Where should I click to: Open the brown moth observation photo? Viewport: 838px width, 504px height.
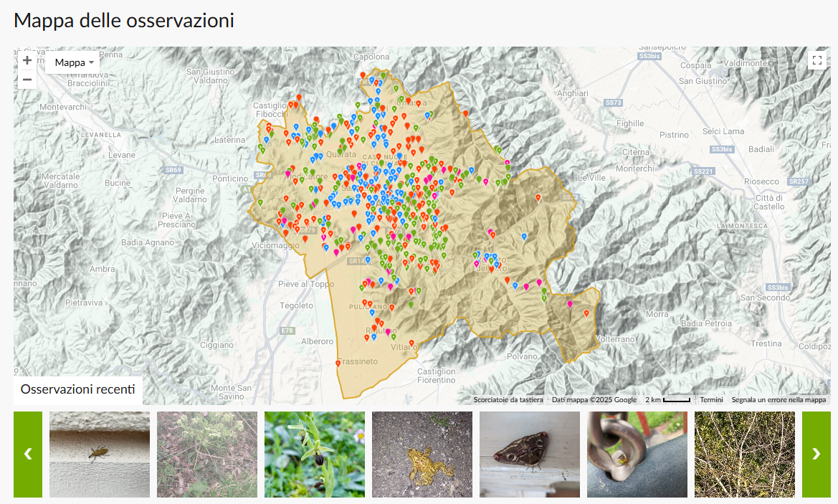point(529,455)
